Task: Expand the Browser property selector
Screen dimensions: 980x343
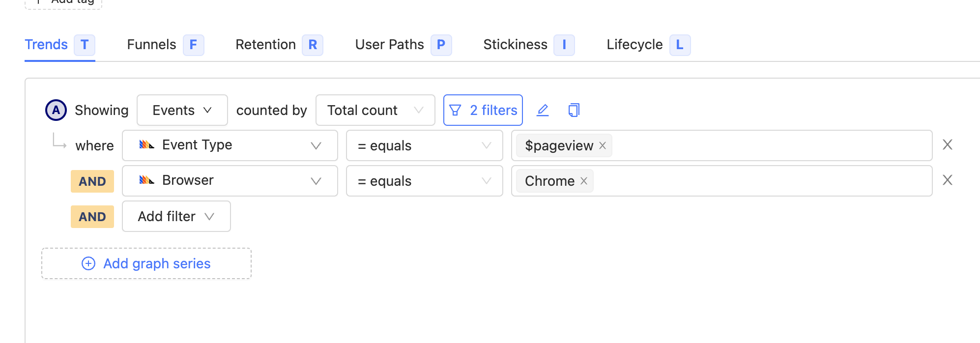Action: [230, 181]
